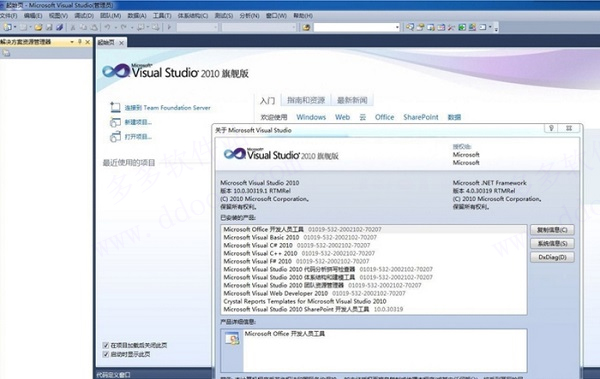Click the SharePoint link on Start Page
Viewport: 600px width, 379px height.
pos(421,117)
